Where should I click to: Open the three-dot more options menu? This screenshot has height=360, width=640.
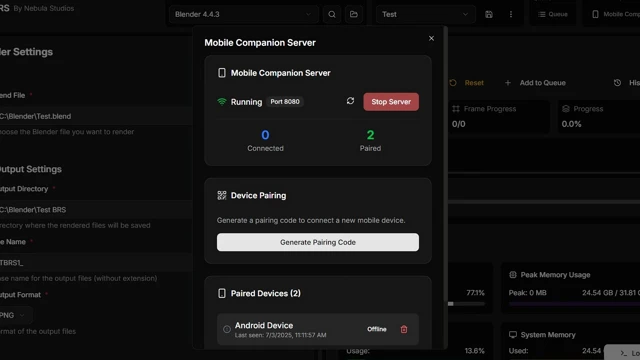point(511,14)
